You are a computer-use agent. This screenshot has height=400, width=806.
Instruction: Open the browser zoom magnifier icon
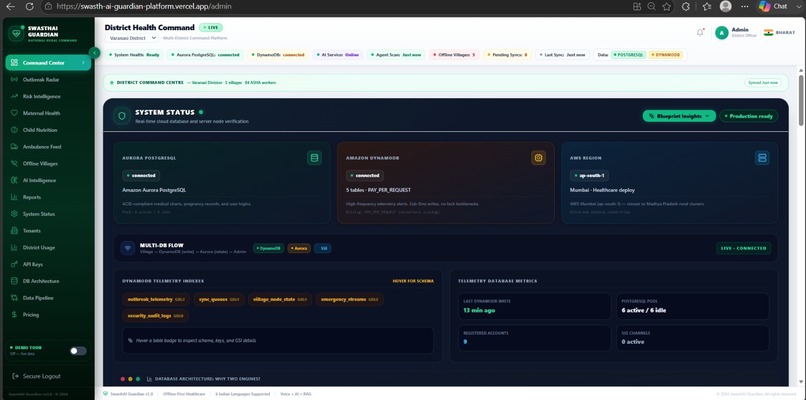click(x=651, y=7)
